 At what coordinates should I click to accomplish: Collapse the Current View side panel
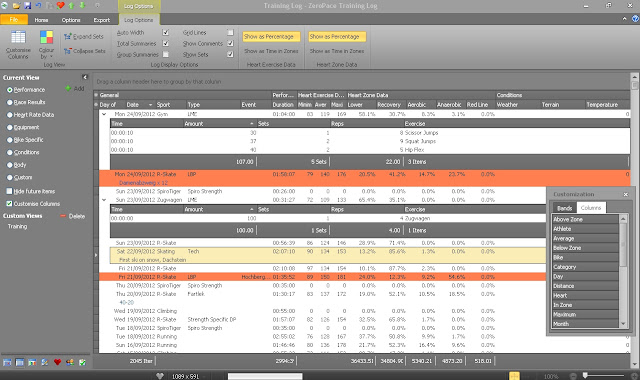85,77
